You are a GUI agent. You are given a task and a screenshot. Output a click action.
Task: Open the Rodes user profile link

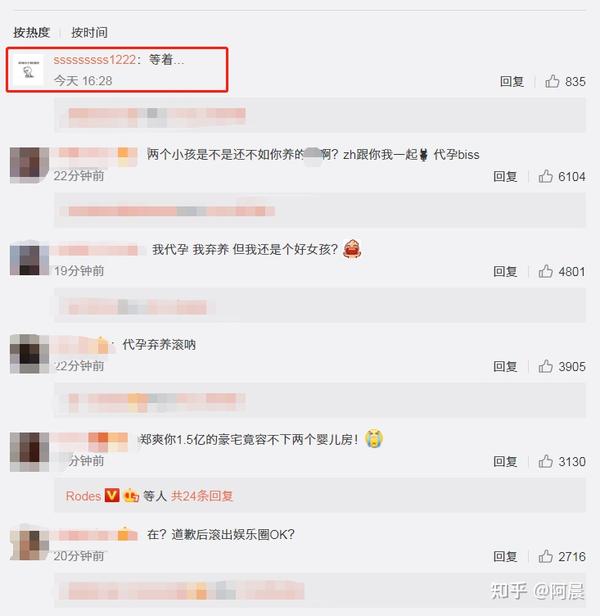[83, 496]
